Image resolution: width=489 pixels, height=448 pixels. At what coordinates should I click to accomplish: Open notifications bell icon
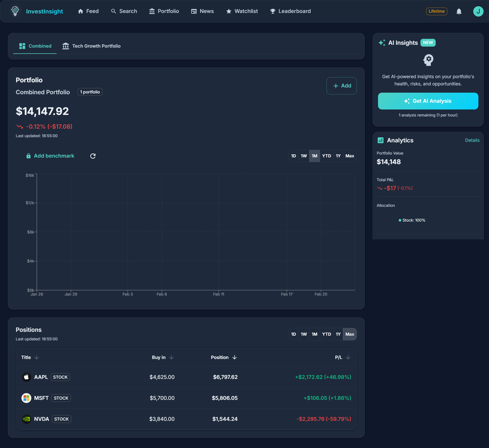459,11
